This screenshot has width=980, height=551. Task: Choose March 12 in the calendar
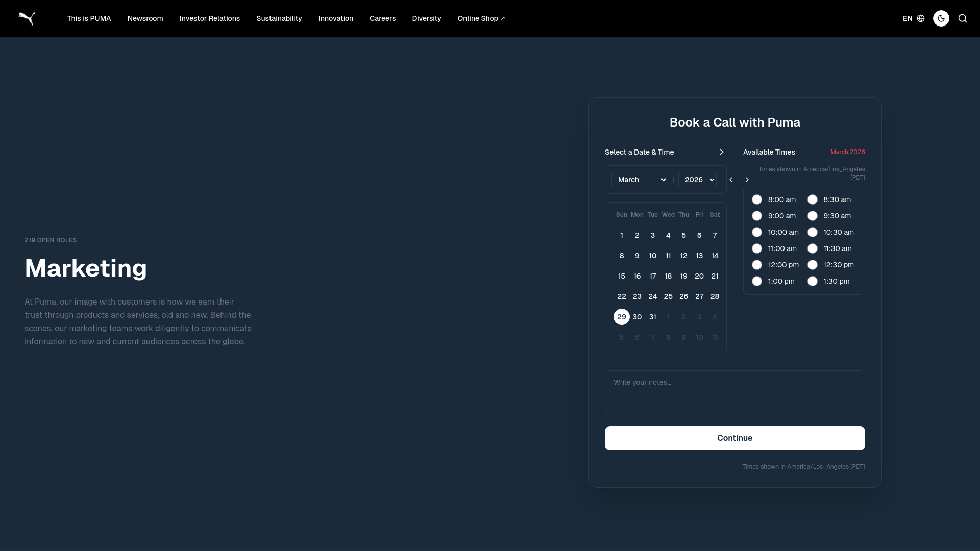click(683, 256)
